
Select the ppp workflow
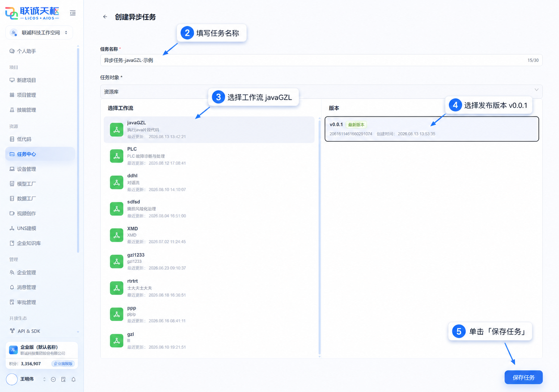(x=209, y=314)
